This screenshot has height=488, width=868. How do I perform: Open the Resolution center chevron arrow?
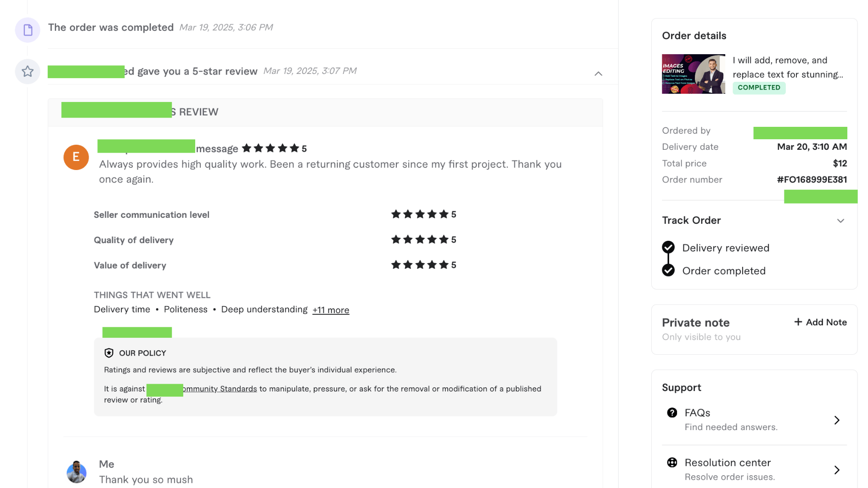837,470
